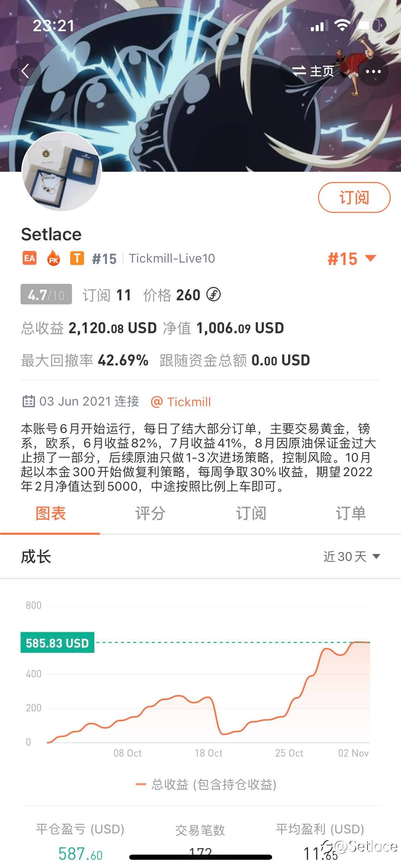The image size is (401, 868).
Task: Open the 近30天 time range dropdown
Action: (352, 556)
